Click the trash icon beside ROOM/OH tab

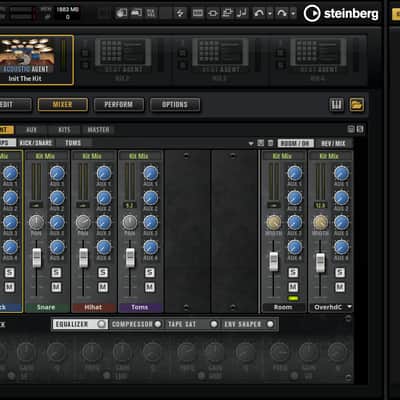[x=270, y=143]
